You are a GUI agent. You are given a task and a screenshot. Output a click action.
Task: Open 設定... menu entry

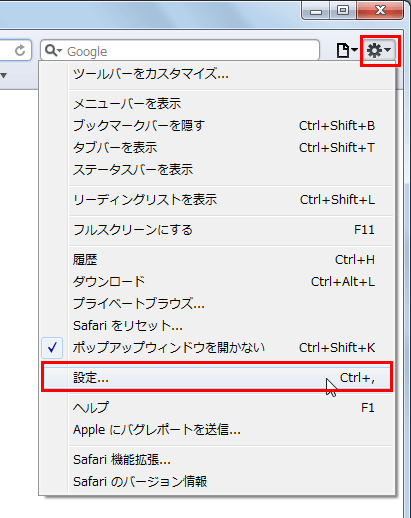pyautogui.click(x=217, y=378)
